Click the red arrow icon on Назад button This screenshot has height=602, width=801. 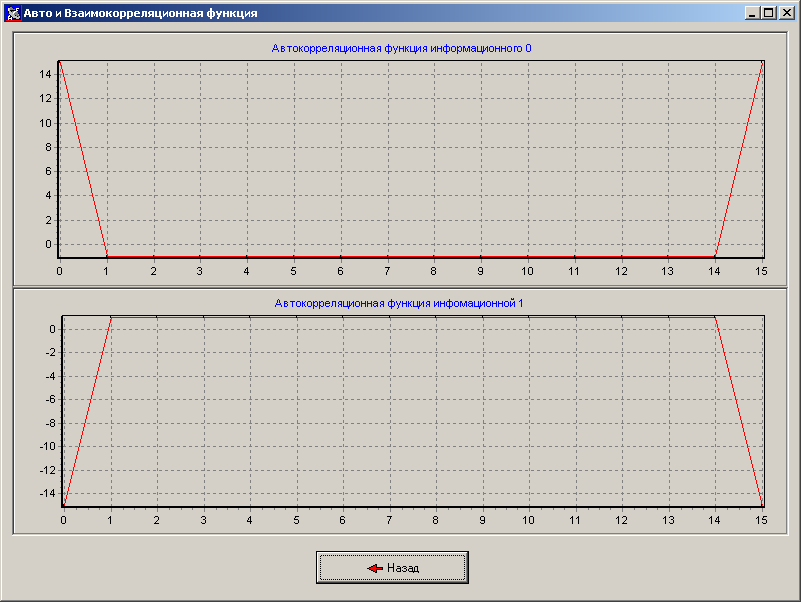click(x=375, y=568)
